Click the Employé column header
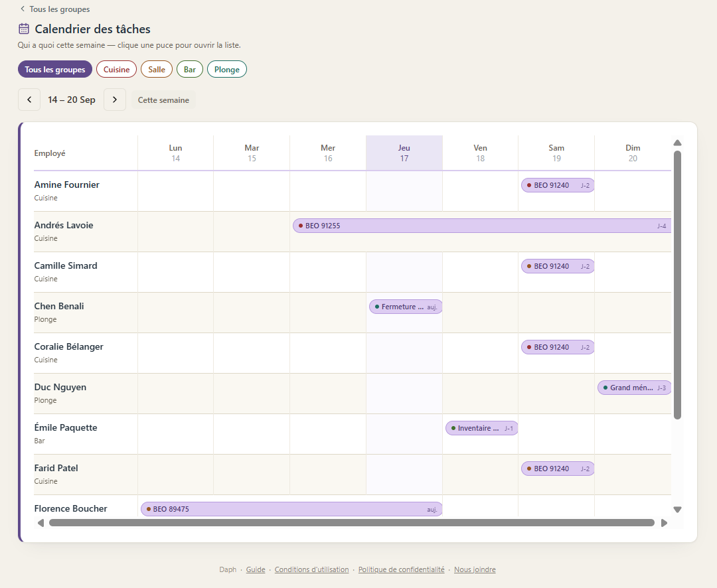 point(86,153)
